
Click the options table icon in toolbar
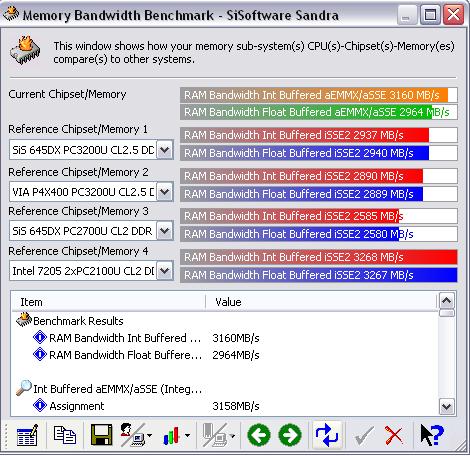click(x=27, y=435)
